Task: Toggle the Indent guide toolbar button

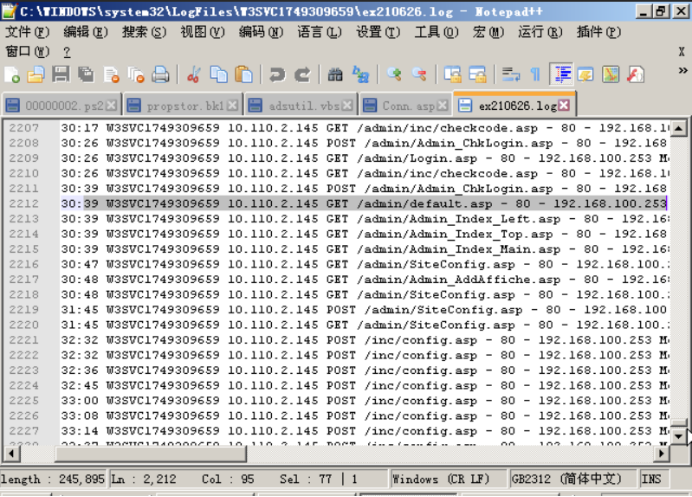Action: pyautogui.click(x=561, y=75)
